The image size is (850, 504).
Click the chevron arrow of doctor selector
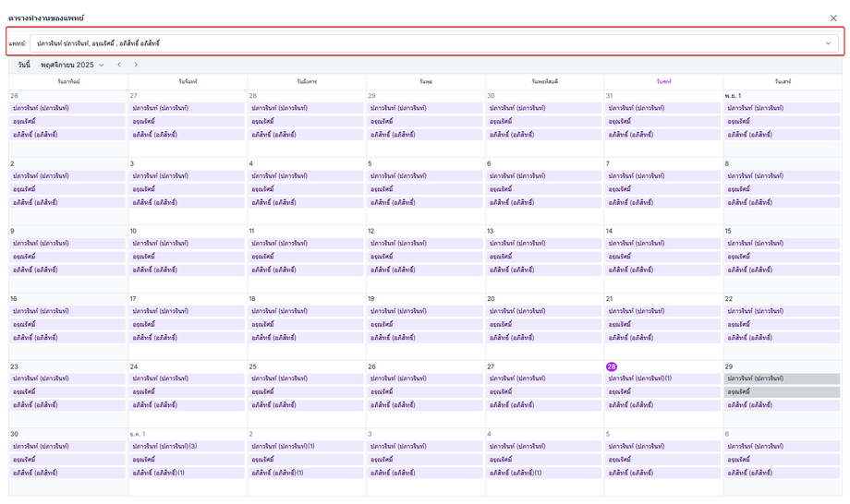(x=828, y=43)
